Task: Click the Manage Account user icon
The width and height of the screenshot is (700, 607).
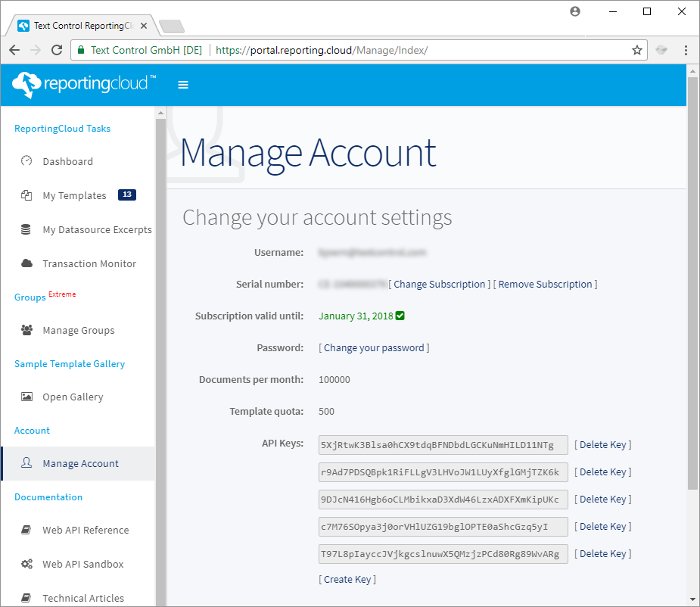Action: coord(26,462)
